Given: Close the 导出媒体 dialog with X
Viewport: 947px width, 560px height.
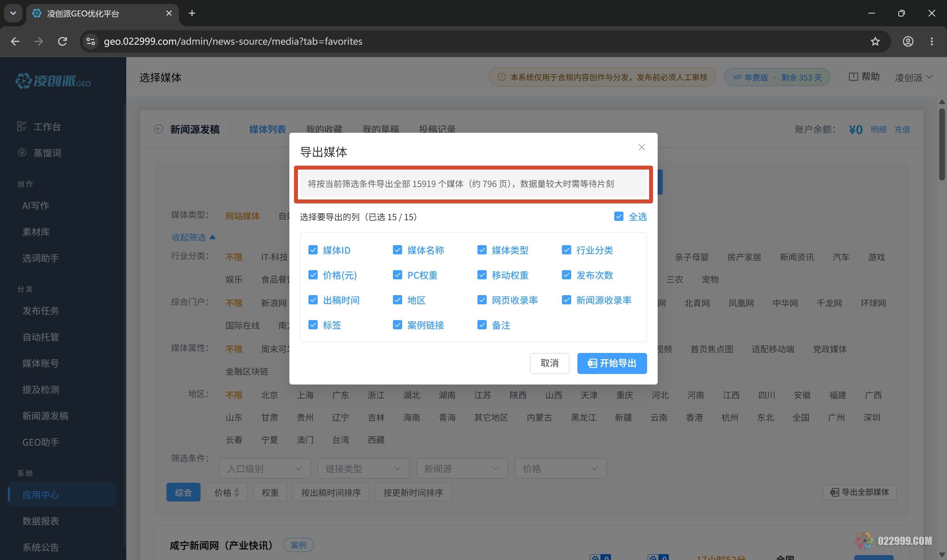Looking at the screenshot, I should [x=641, y=147].
